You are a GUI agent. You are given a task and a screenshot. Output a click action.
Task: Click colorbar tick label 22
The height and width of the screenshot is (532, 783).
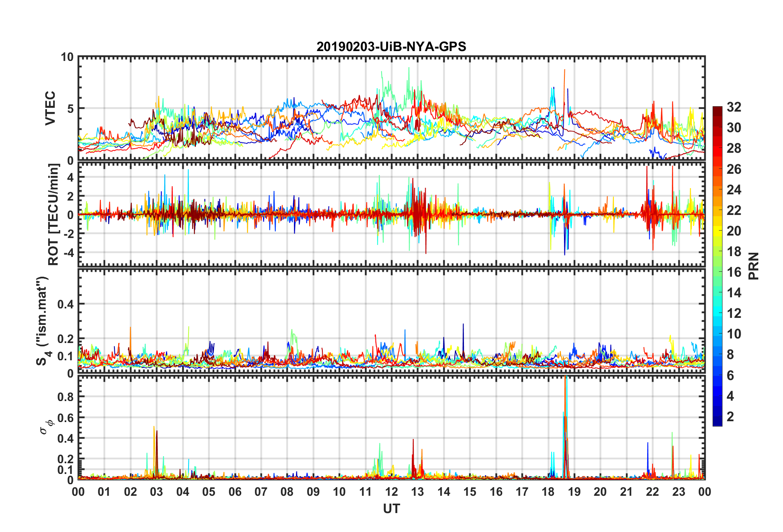click(734, 210)
